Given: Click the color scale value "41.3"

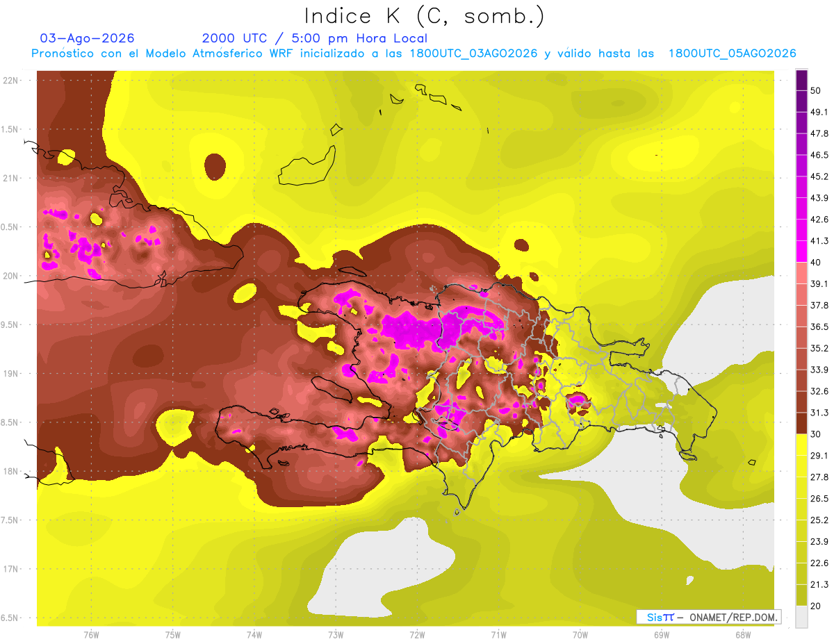Looking at the screenshot, I should pos(819,241).
